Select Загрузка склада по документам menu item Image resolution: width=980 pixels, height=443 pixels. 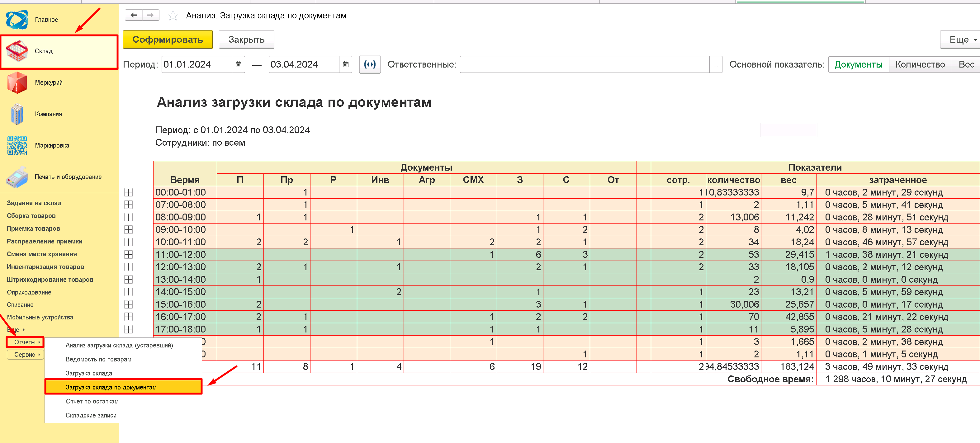(111, 387)
